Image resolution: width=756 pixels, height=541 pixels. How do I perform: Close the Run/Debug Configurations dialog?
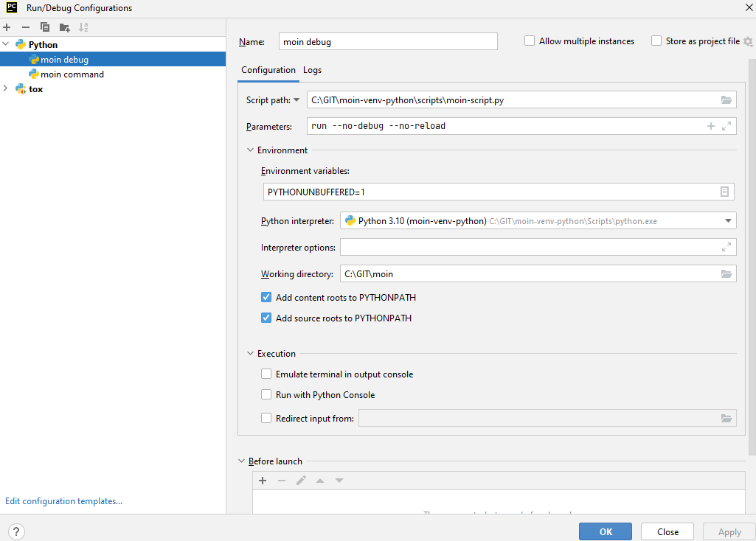[x=749, y=7]
